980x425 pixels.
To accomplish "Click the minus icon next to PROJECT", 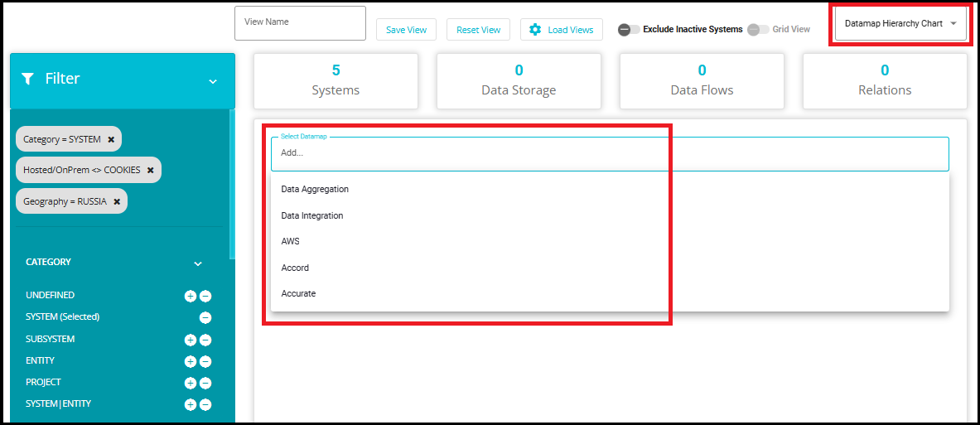I will [x=205, y=383].
